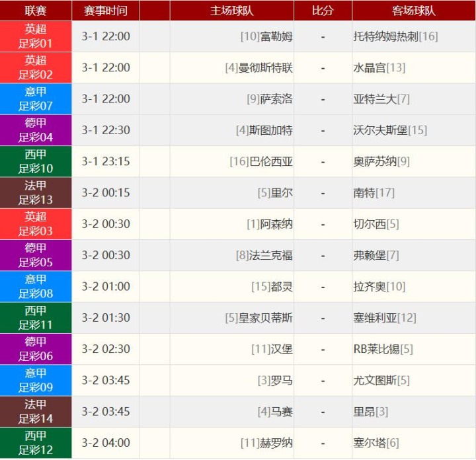Click the 主场球队 column header
Image resolution: width=476 pixels, height=460 pixels.
[232, 11]
